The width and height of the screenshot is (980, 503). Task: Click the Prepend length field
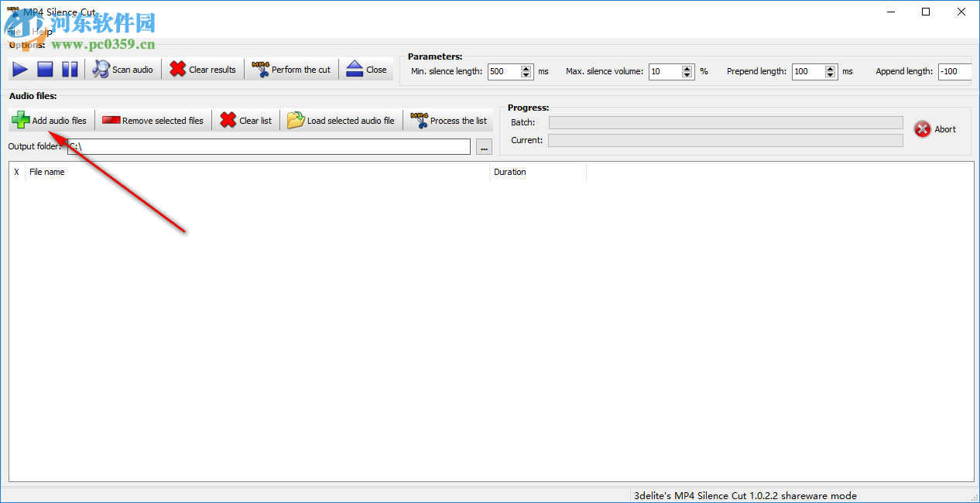[x=808, y=71]
